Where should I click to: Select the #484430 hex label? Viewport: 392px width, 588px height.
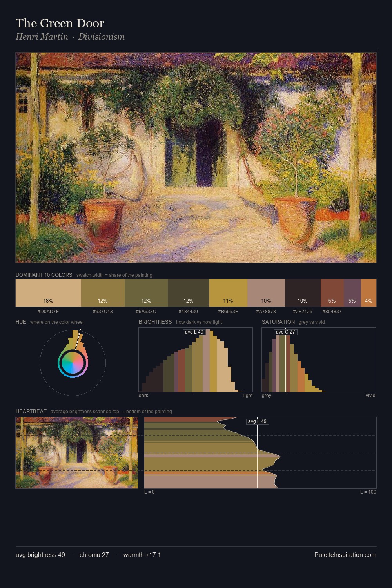click(x=189, y=312)
